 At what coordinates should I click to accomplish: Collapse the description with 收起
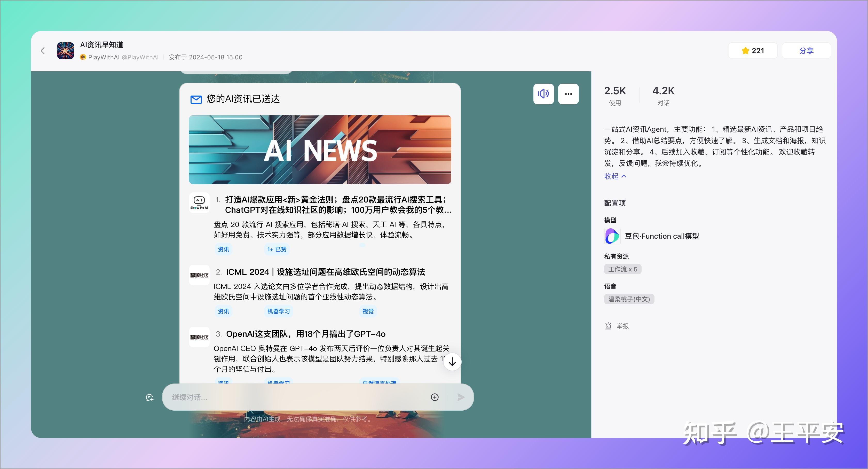point(615,176)
